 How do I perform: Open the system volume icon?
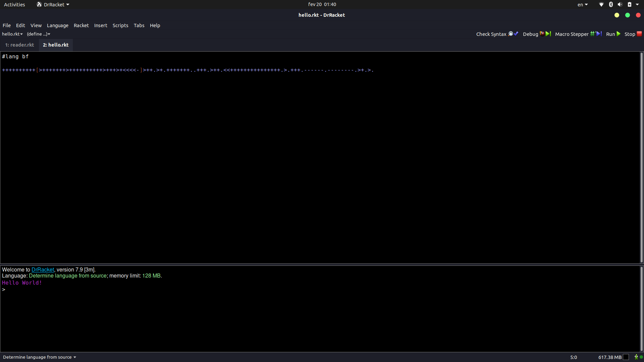pyautogui.click(x=620, y=4)
